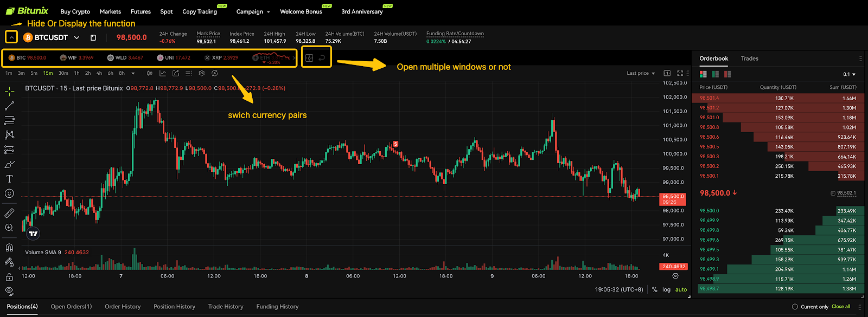This screenshot has width=868, height=317.
Task: Open the emoji icons tool
Action: point(9,193)
